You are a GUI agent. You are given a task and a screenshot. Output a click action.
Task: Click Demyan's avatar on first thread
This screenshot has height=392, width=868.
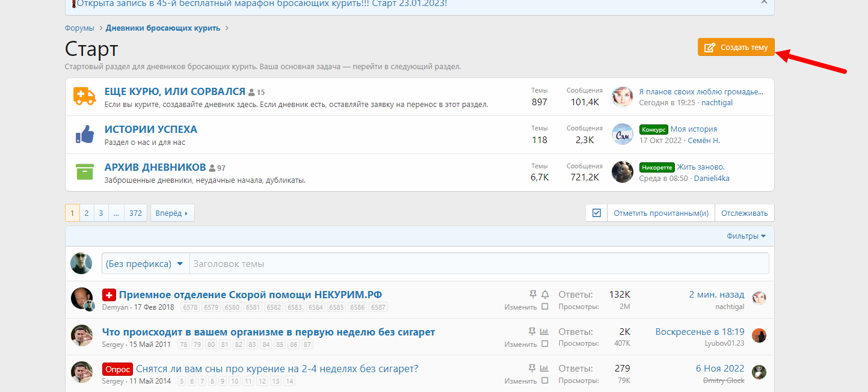coord(82,298)
